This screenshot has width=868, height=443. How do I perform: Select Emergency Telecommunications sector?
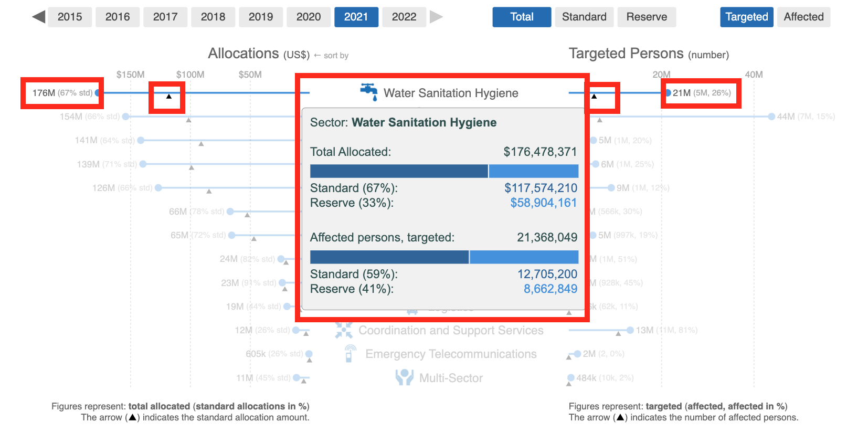tap(451, 354)
